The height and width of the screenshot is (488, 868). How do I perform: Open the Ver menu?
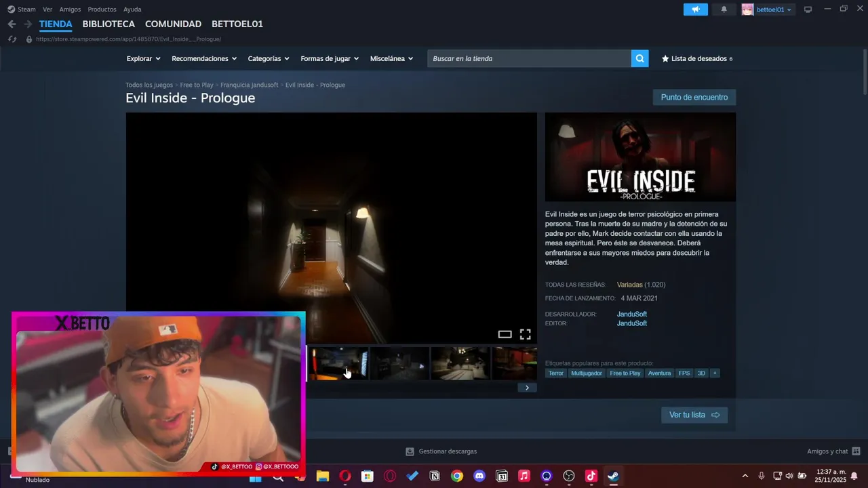tap(47, 9)
